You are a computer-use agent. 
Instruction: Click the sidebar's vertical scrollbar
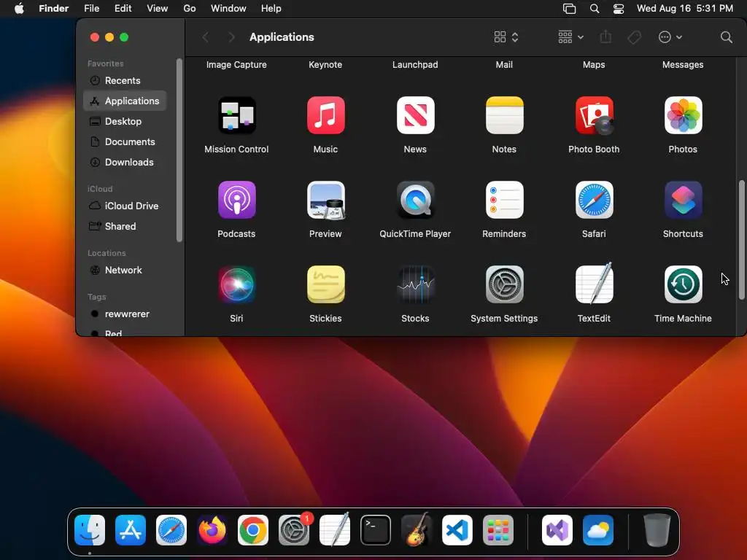tap(179, 150)
